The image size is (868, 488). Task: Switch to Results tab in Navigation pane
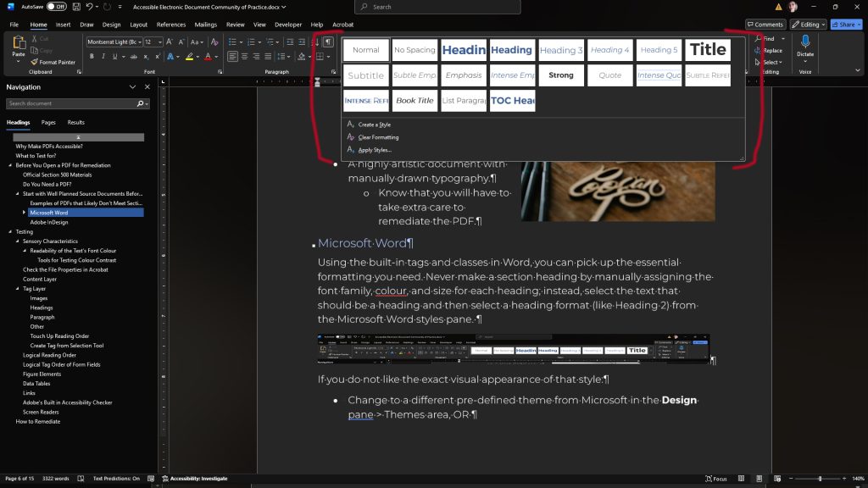[x=75, y=122]
